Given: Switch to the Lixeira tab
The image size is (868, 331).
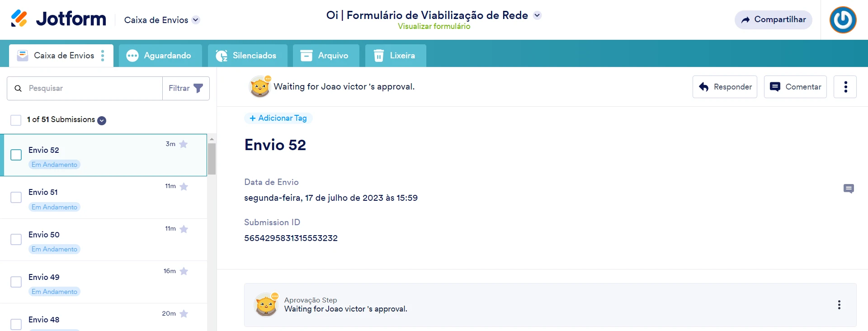Looking at the screenshot, I should [x=396, y=56].
